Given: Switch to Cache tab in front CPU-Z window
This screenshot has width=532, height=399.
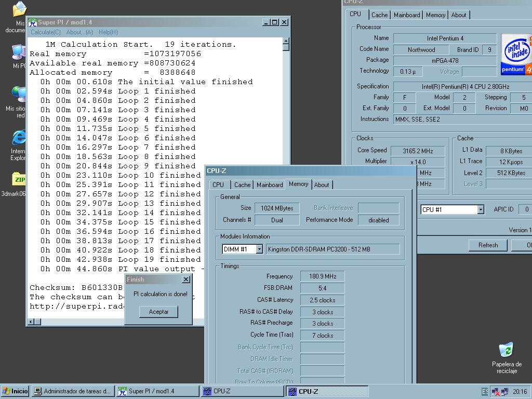Looking at the screenshot, I should 242,184.
